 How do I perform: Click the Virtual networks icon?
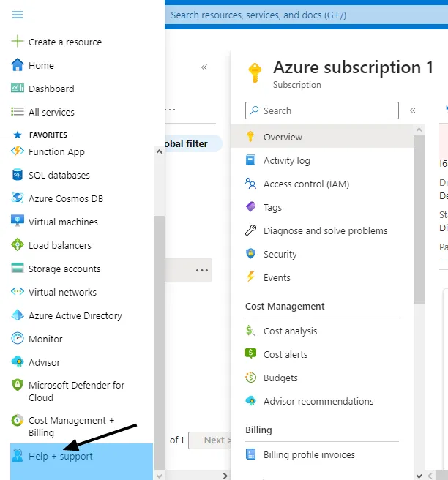point(18,291)
